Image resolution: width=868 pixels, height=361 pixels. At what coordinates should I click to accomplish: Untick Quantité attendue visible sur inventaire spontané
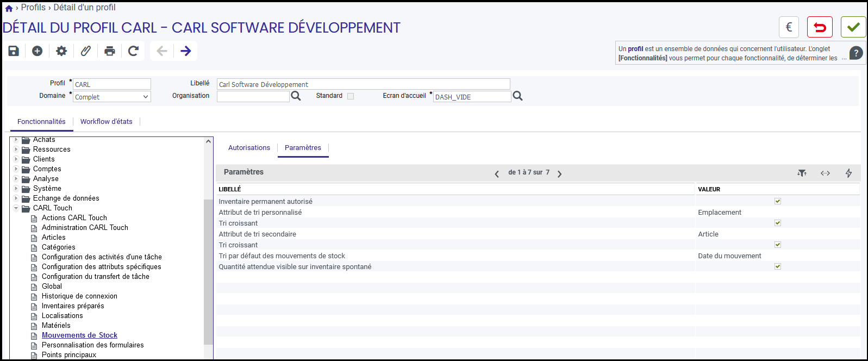tap(778, 266)
